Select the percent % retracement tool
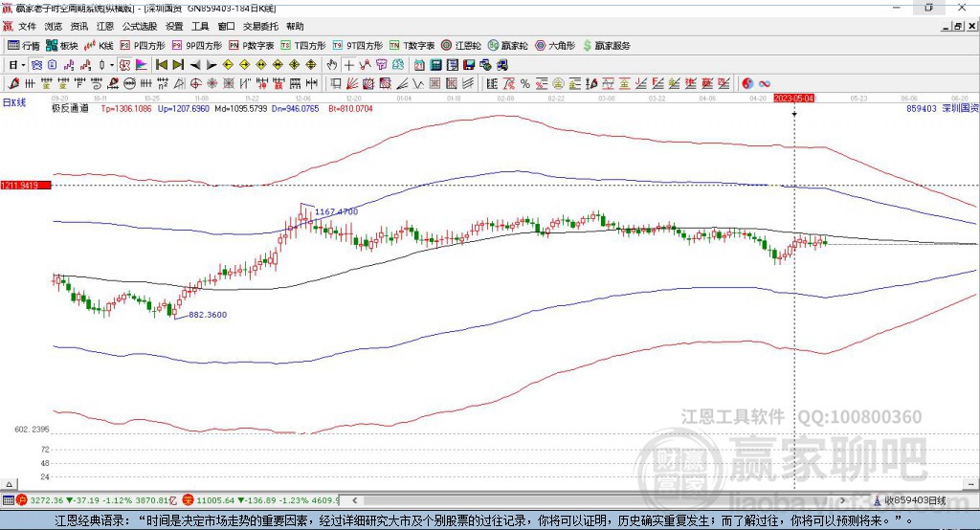 click(x=525, y=83)
